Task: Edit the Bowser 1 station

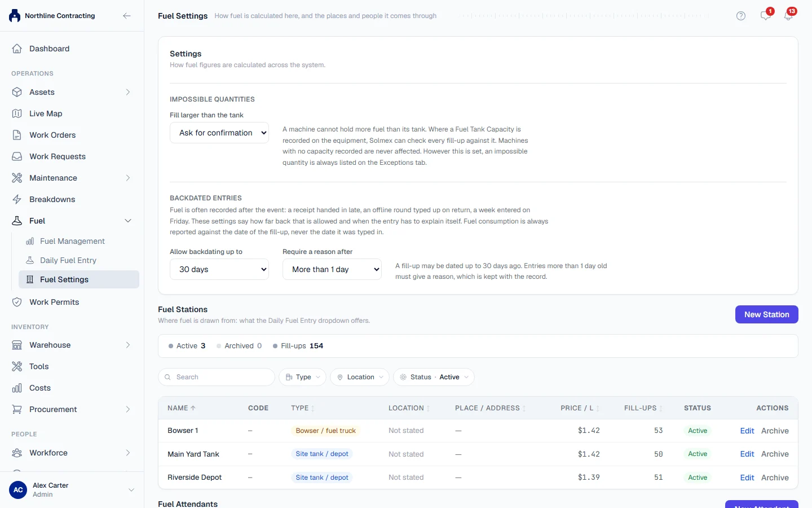Action: (747, 431)
